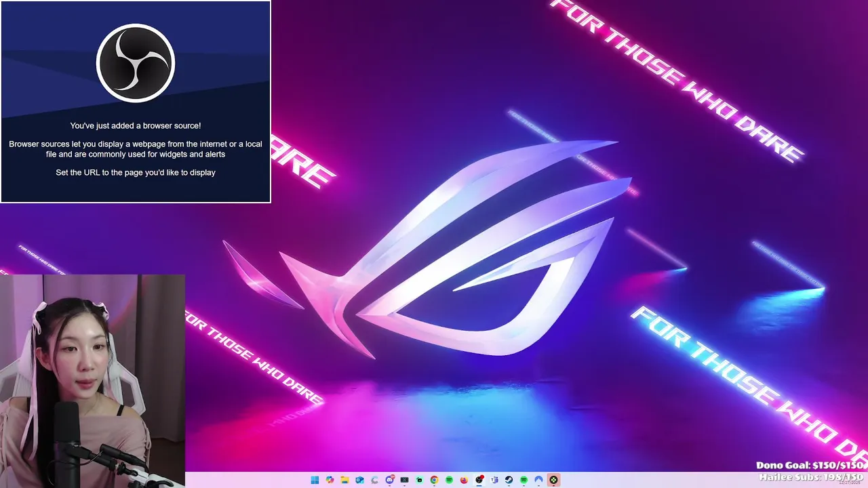Select the webcam overlay of the streamer

coord(92,381)
